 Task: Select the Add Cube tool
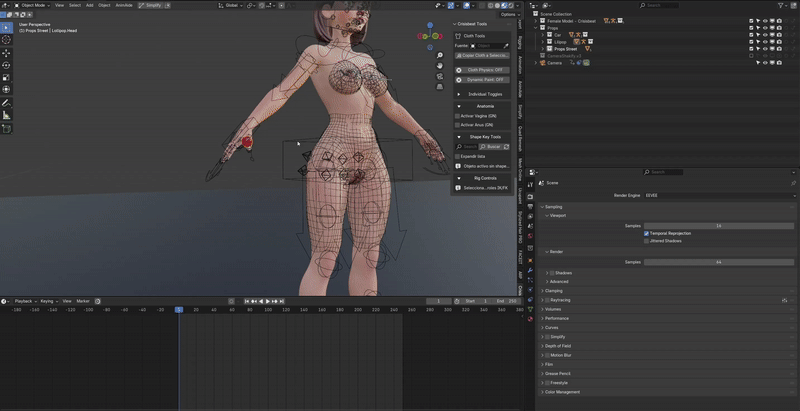pyautogui.click(x=6, y=129)
